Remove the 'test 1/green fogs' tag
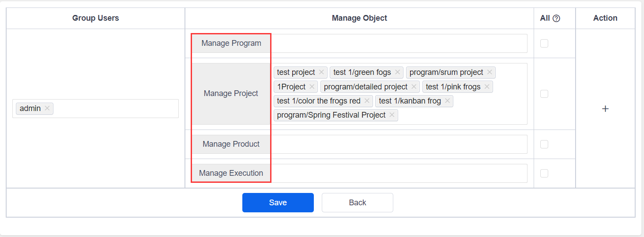 pos(397,72)
